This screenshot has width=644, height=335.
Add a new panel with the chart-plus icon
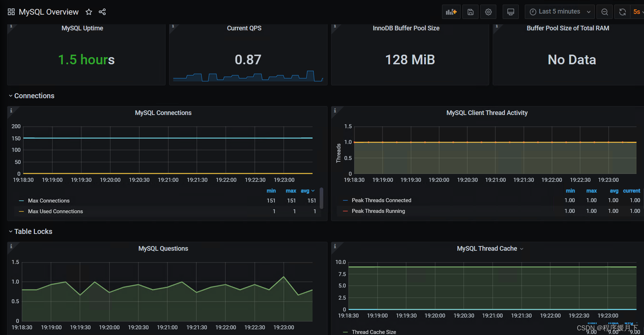(x=451, y=12)
